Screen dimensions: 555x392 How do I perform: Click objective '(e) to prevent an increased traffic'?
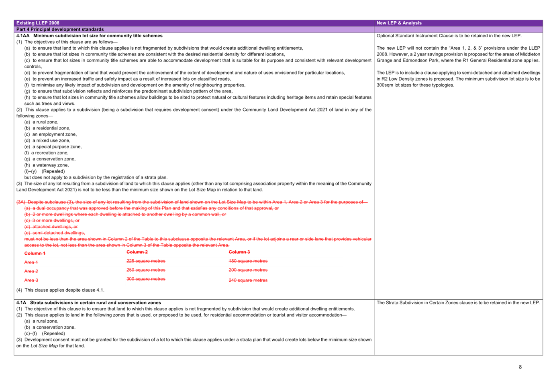click(128, 79)
